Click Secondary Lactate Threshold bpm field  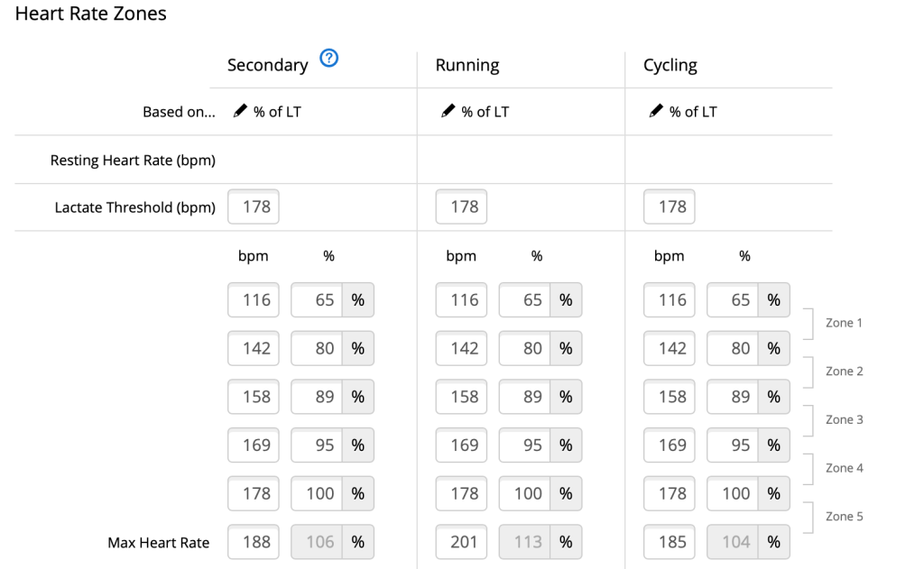254,206
